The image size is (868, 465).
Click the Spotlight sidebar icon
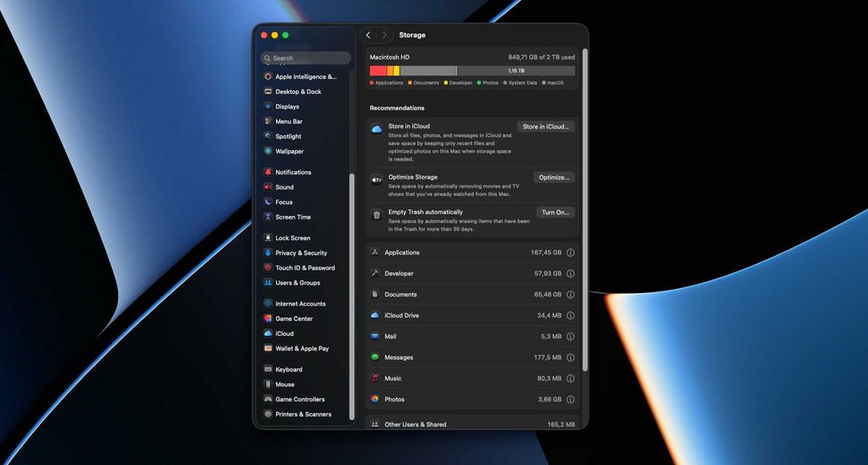(x=268, y=137)
